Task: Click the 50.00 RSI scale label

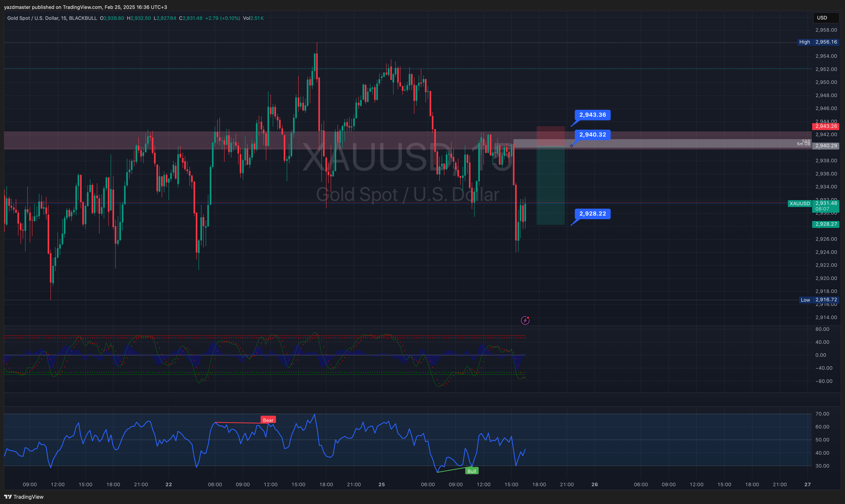Action: [822, 440]
